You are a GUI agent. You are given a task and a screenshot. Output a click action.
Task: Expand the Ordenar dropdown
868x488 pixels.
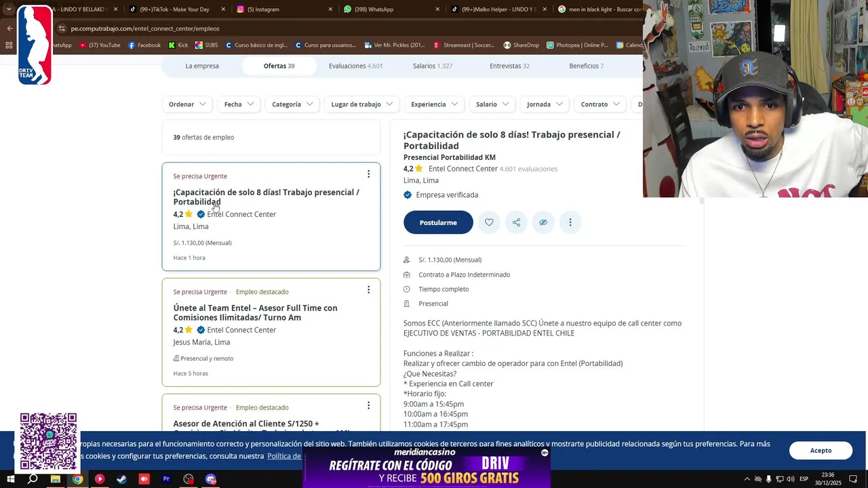pyautogui.click(x=187, y=104)
